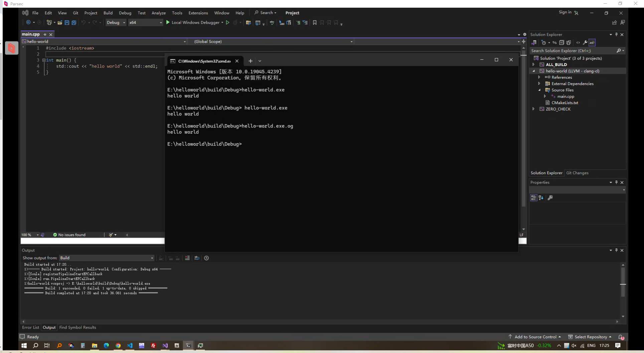Viewport: 644px width, 353px height.
Task: Toggle Auto Hide pin on Properties panel
Action: [616, 182]
